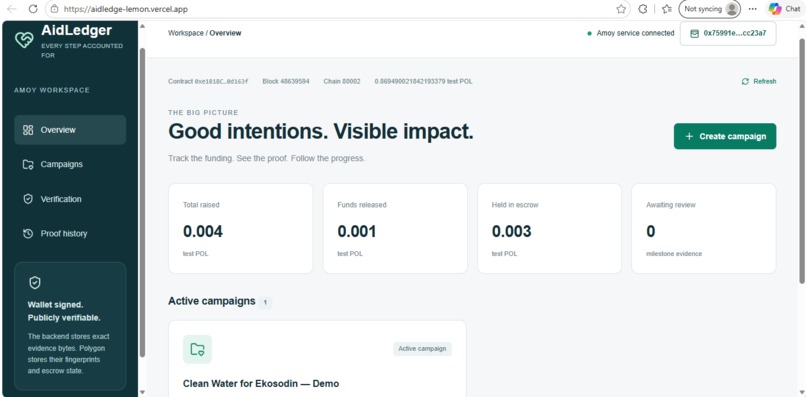View site information lock icon

[x=54, y=9]
